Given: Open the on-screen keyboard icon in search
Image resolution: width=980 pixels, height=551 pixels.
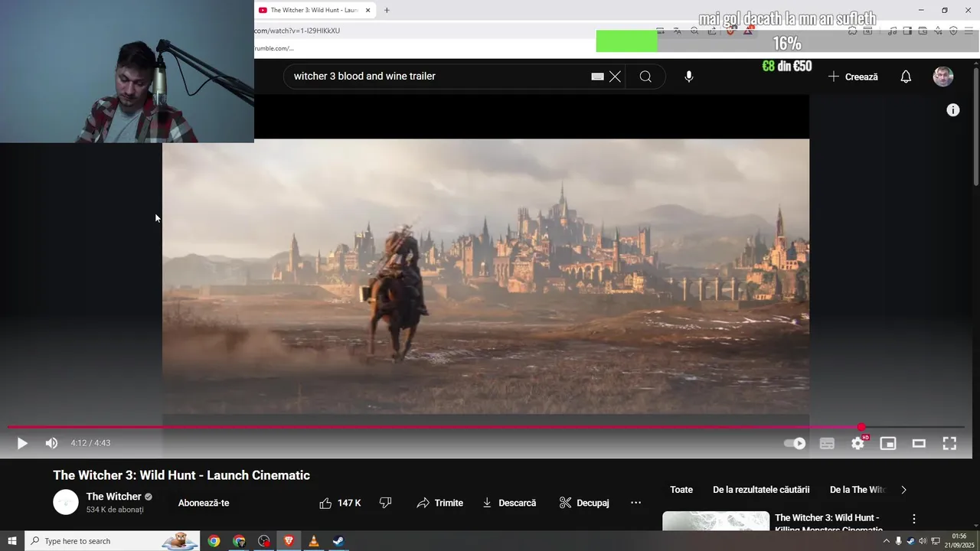Looking at the screenshot, I should pos(598,77).
